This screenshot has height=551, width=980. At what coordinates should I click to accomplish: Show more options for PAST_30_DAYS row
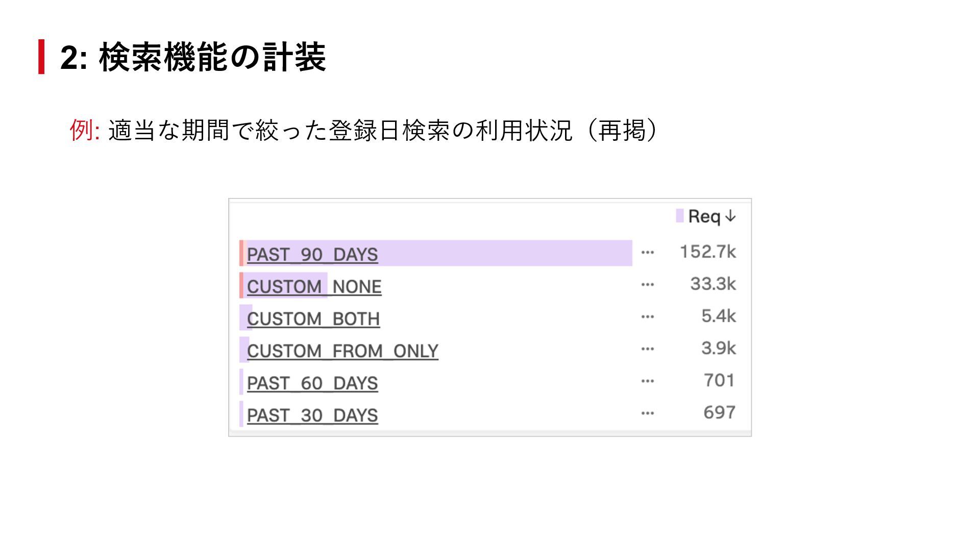tap(647, 413)
